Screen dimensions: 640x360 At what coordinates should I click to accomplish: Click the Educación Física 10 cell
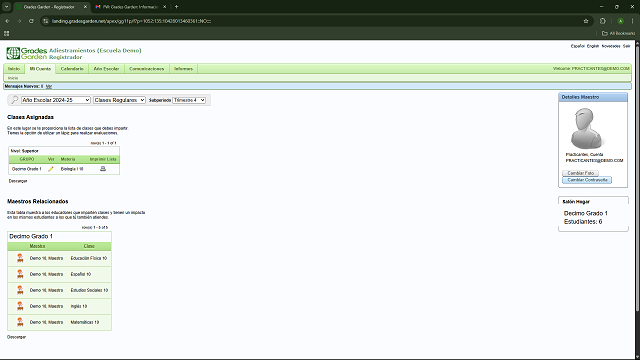pos(89,258)
